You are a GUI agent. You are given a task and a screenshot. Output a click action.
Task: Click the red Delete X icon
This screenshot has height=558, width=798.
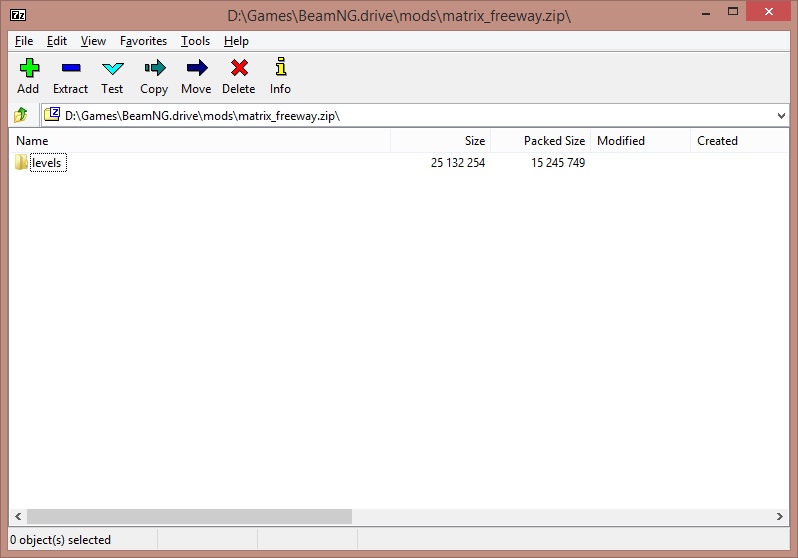pyautogui.click(x=239, y=67)
